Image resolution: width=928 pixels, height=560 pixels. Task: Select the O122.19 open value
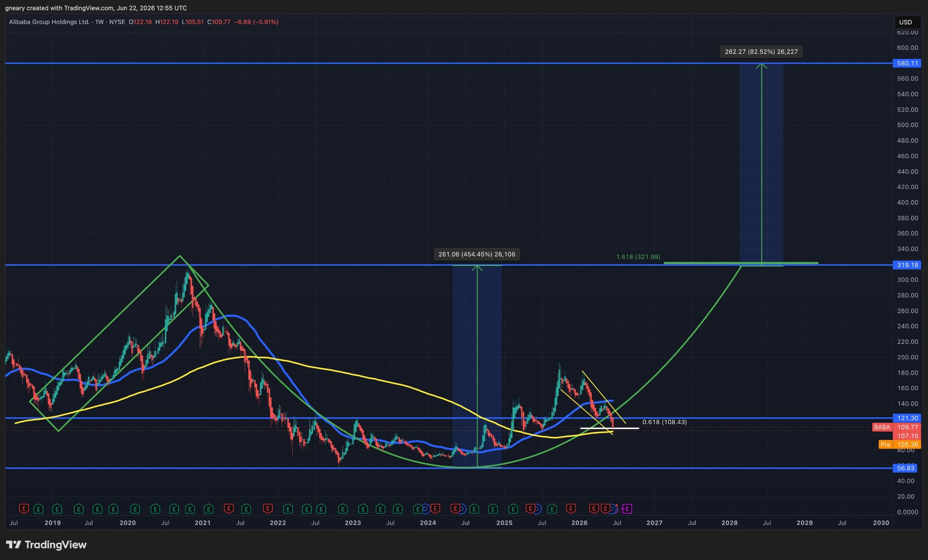140,22
